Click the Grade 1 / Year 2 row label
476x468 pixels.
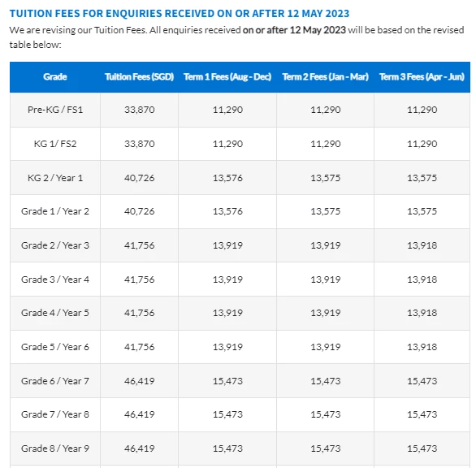[x=55, y=211]
